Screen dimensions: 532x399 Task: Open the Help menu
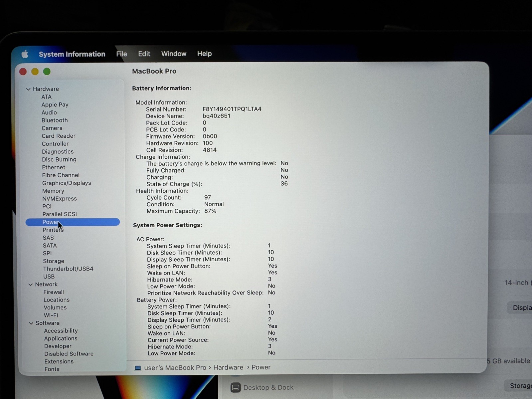pyautogui.click(x=204, y=54)
